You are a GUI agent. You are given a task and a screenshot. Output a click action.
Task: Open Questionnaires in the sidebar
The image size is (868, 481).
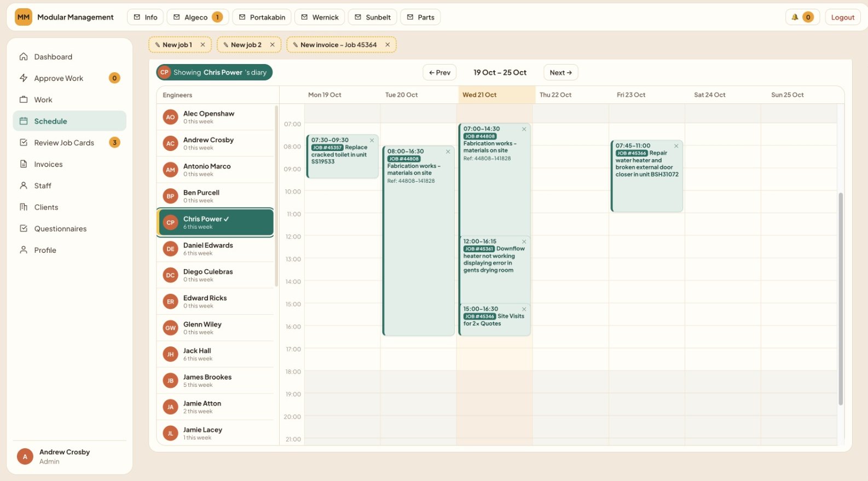[70, 229]
